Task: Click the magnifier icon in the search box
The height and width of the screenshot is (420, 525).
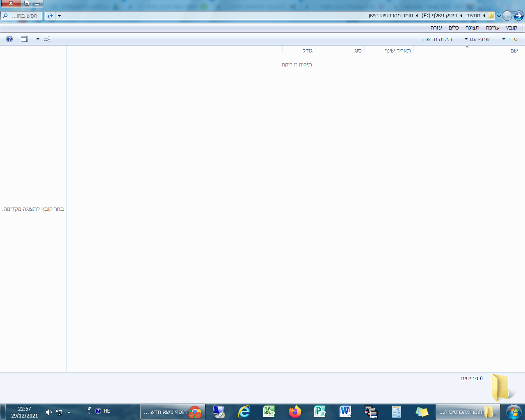Action: 5,16
